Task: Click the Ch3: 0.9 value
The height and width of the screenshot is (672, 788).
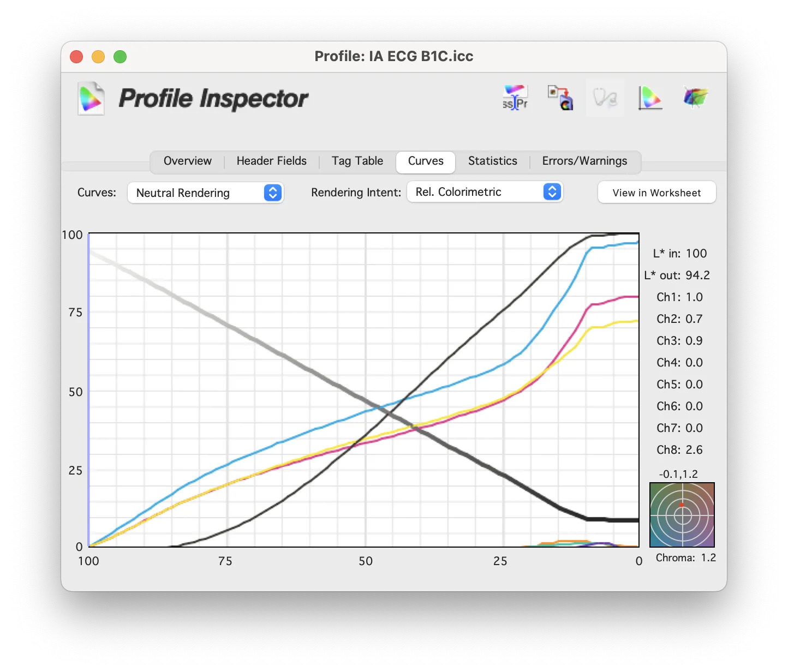Action: [x=679, y=341]
